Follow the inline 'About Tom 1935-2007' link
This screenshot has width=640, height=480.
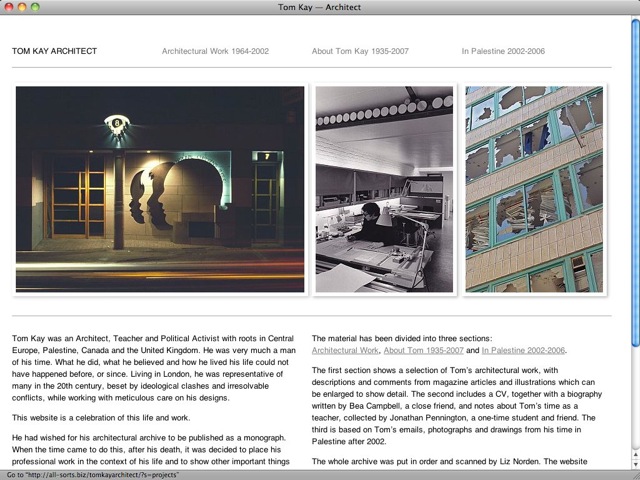tap(424, 350)
